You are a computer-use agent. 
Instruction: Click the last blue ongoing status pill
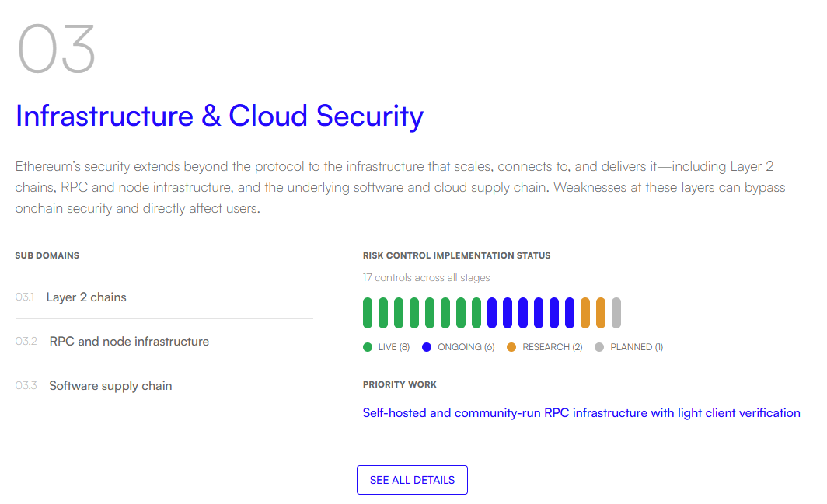[x=570, y=313]
